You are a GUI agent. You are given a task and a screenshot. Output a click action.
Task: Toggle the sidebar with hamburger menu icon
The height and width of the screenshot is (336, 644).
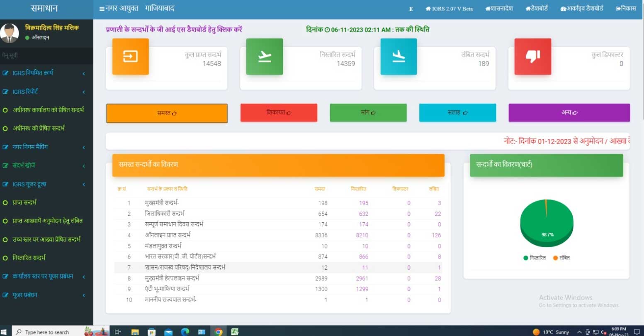[102, 9]
